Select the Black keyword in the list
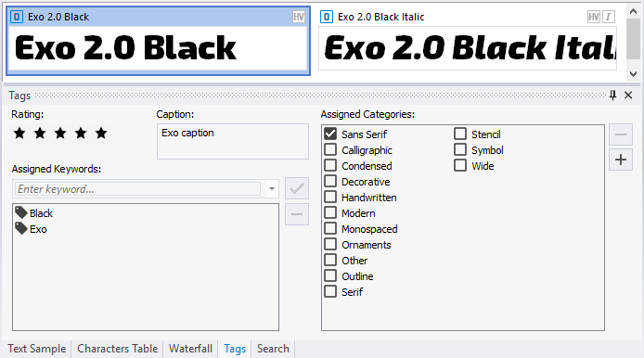This screenshot has width=644, height=358. click(41, 213)
